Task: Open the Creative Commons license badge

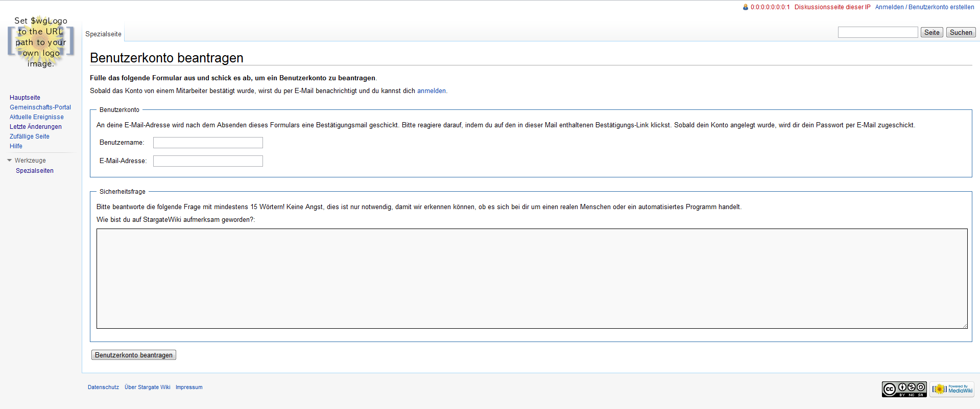Action: 904,390
